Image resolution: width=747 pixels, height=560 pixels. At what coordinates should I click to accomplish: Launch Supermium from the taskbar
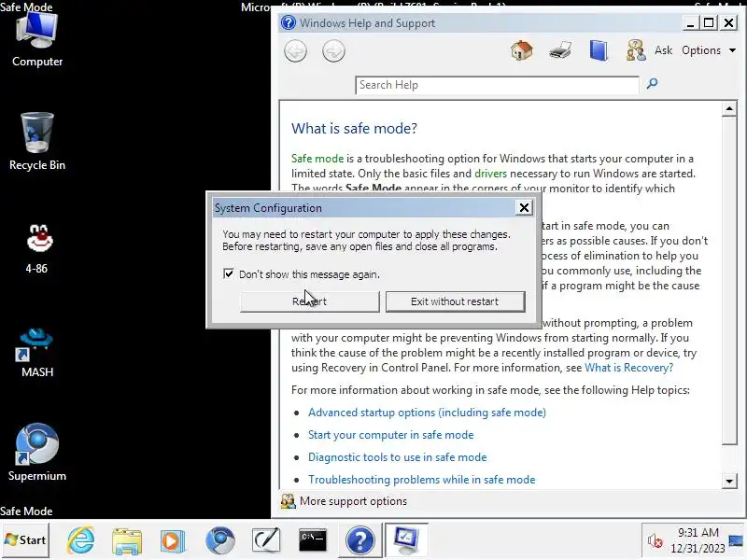point(219,540)
